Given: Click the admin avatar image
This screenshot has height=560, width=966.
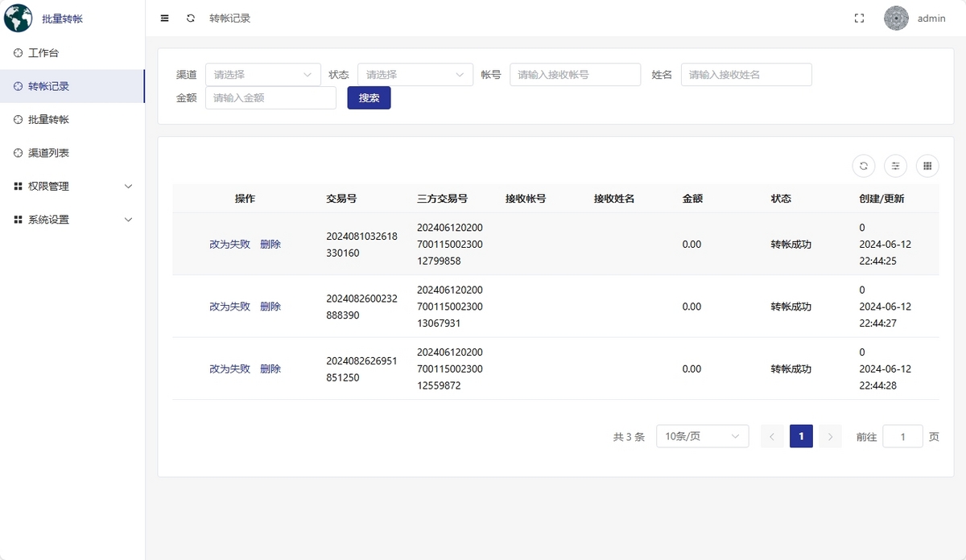Looking at the screenshot, I should (896, 19).
